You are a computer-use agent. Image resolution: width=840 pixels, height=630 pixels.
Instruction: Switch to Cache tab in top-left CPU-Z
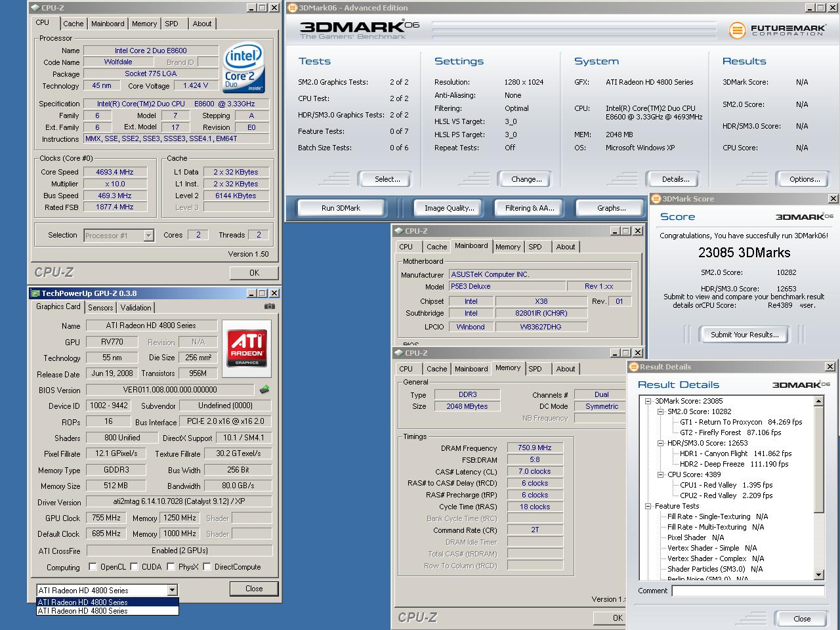pyautogui.click(x=73, y=24)
